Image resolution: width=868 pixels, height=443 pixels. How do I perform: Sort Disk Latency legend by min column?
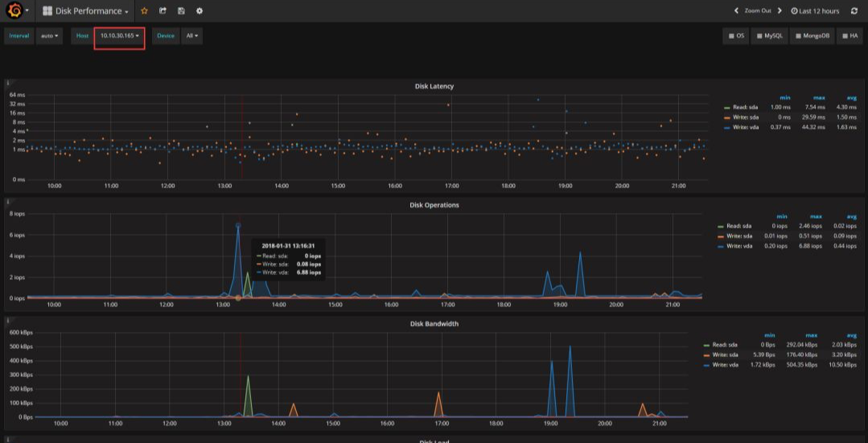coord(785,97)
